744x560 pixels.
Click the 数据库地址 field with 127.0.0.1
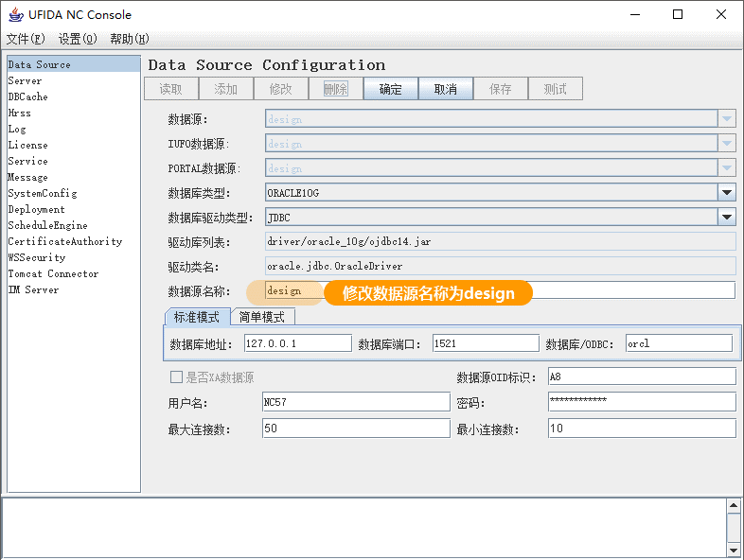[297, 343]
